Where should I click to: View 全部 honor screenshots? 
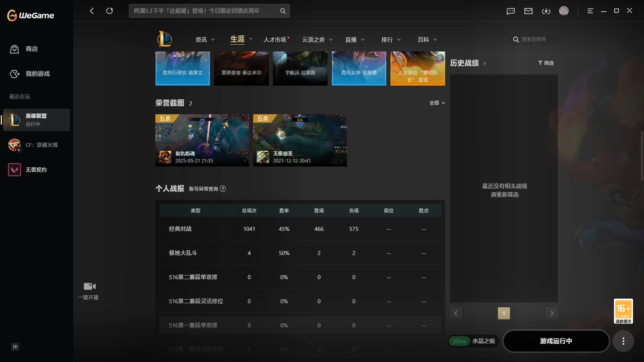tap(437, 103)
